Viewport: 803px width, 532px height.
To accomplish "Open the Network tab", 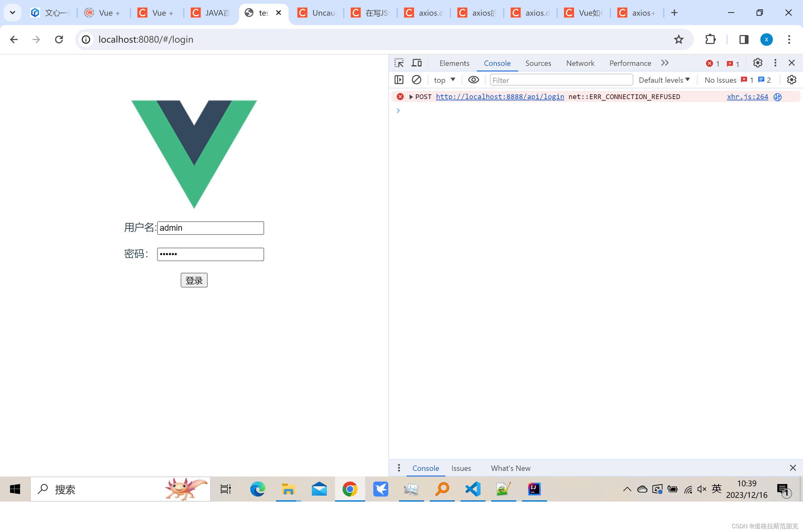I will 580,63.
